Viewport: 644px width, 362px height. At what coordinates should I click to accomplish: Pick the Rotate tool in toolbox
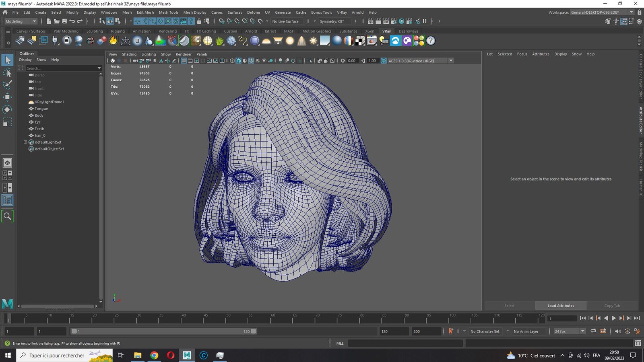tap(7, 109)
